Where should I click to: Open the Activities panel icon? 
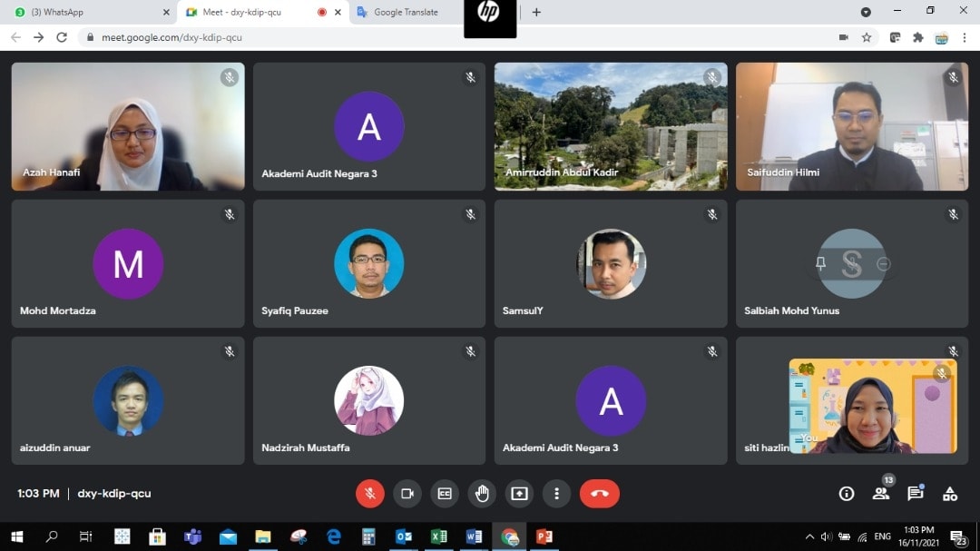[x=950, y=494]
